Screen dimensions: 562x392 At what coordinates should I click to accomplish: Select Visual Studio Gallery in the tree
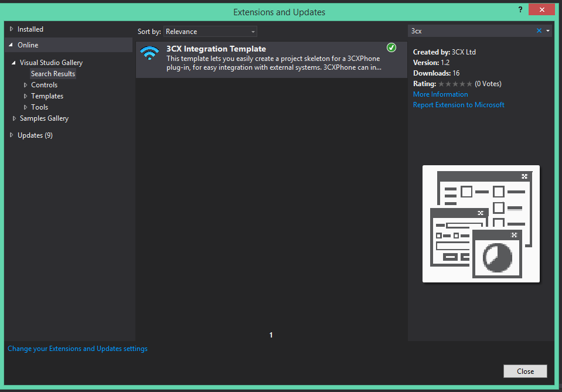coord(51,63)
